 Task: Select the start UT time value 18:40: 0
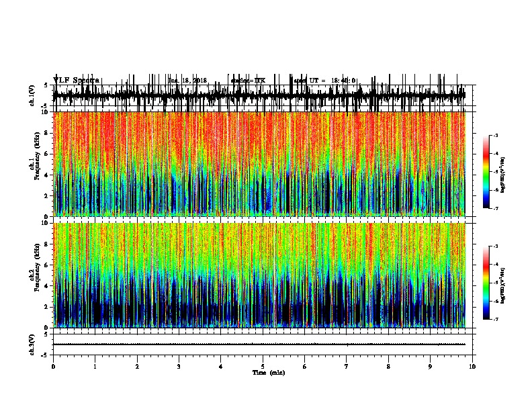click(343, 81)
